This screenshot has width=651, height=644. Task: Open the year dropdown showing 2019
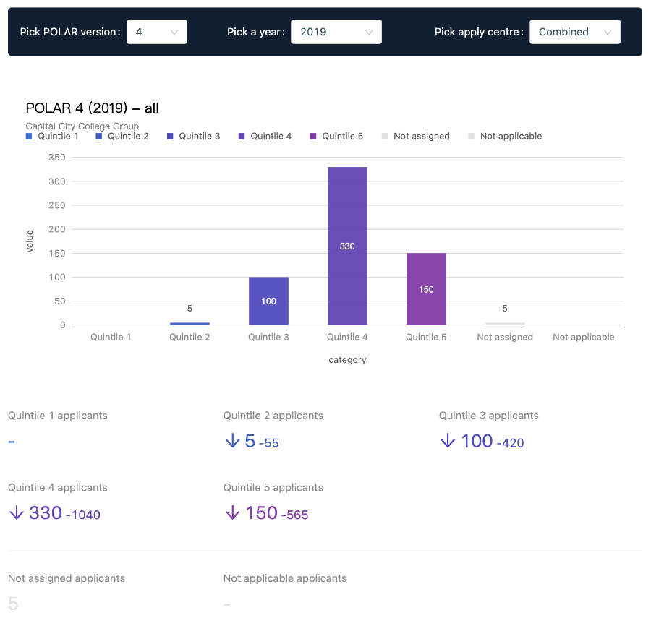[x=336, y=32]
